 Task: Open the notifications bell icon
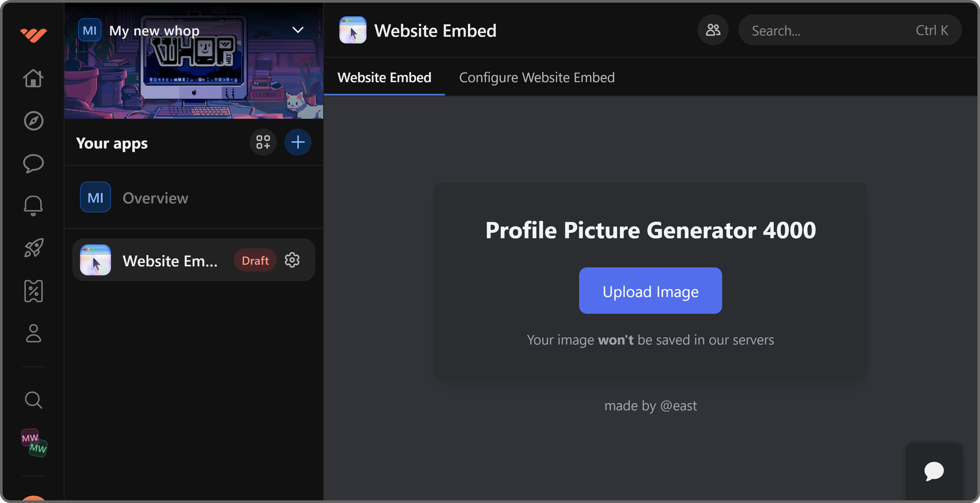point(33,206)
